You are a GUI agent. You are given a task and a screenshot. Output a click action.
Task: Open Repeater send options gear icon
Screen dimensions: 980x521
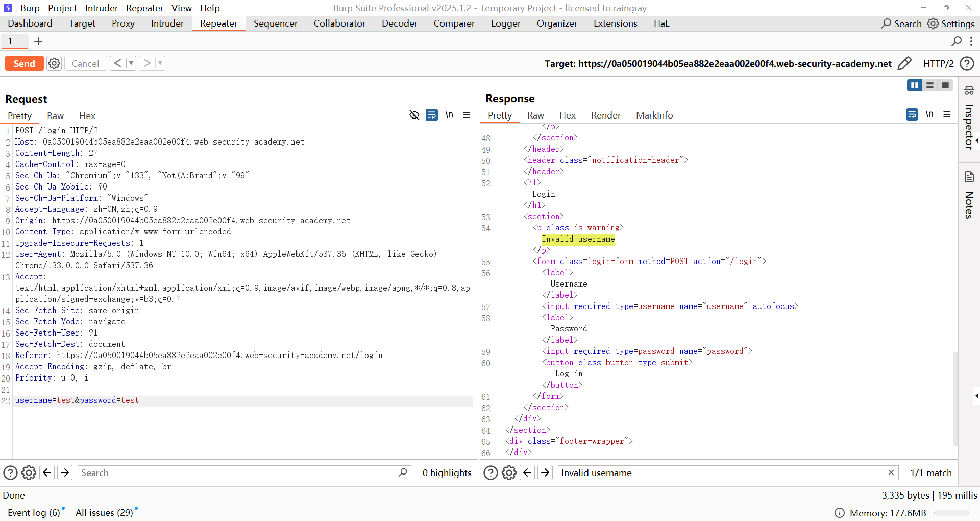(x=54, y=63)
